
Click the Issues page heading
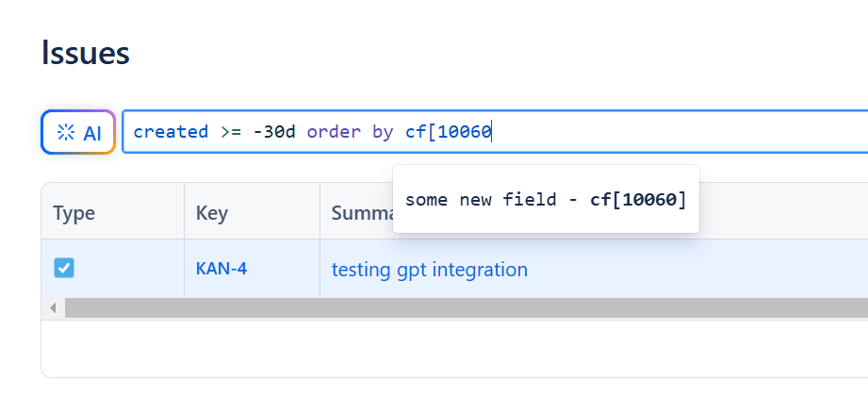pyautogui.click(x=86, y=54)
